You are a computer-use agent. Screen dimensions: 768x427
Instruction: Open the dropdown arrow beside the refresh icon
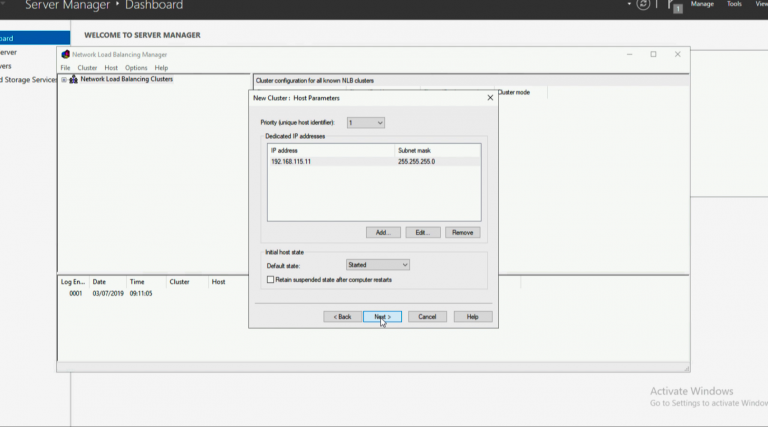tap(629, 4)
